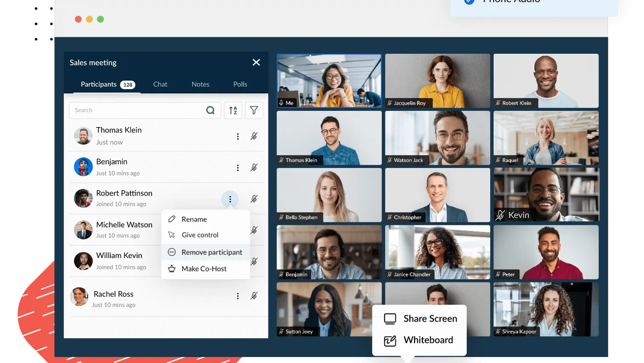Click Thomas Klein's avatar in list
This screenshot has width=644, height=363.
pyautogui.click(x=83, y=136)
